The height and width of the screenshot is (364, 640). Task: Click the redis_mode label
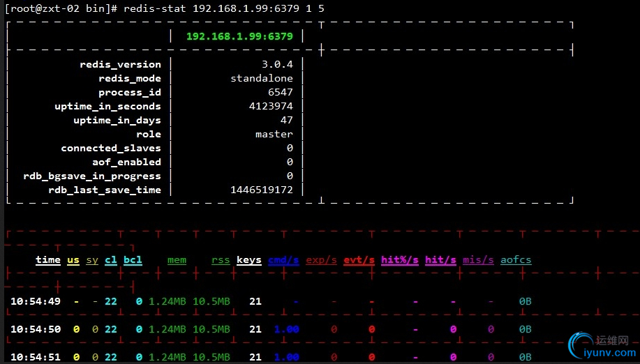130,78
